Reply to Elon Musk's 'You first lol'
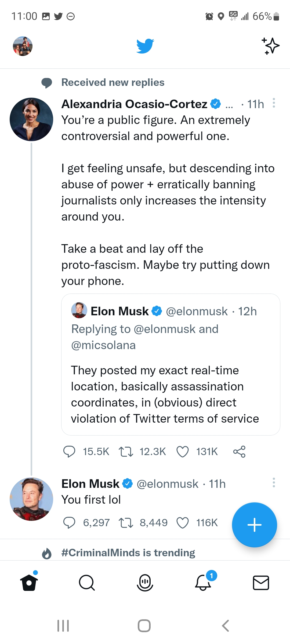 click(69, 523)
